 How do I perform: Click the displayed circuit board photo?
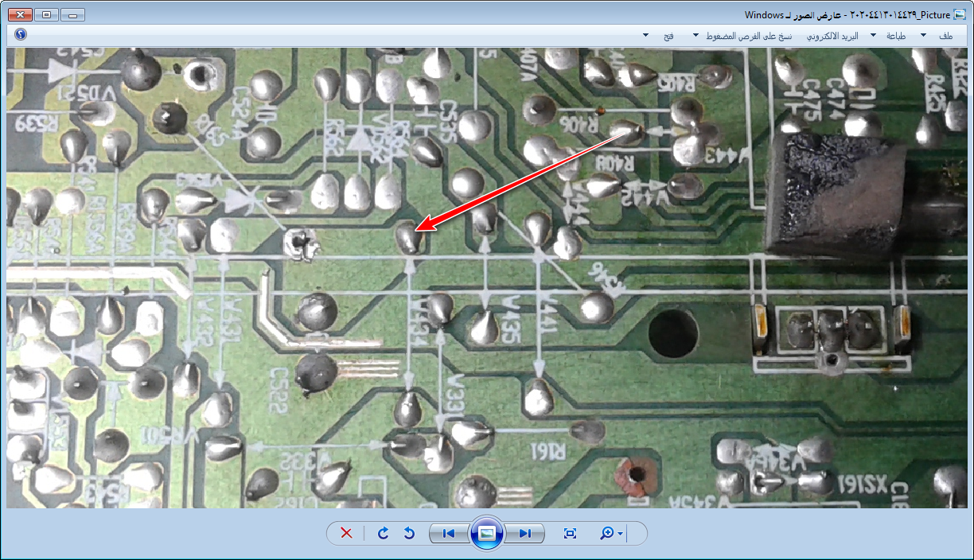coord(487,278)
